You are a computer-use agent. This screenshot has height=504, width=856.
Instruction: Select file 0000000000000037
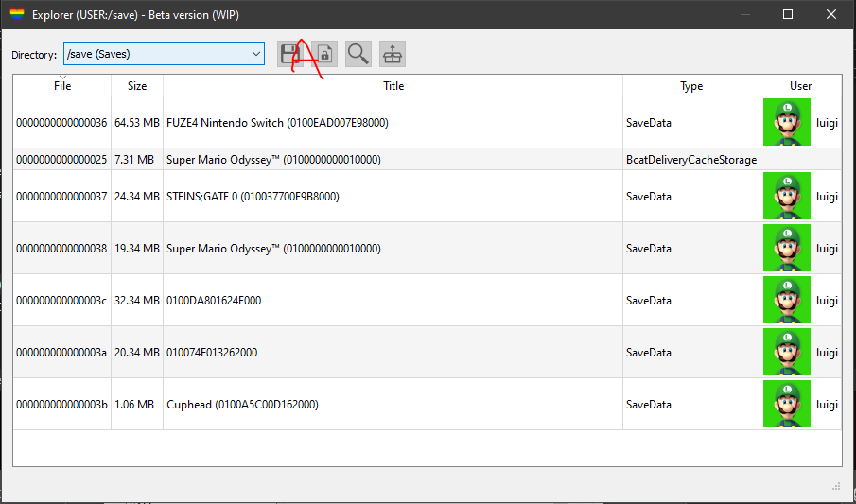[61, 196]
